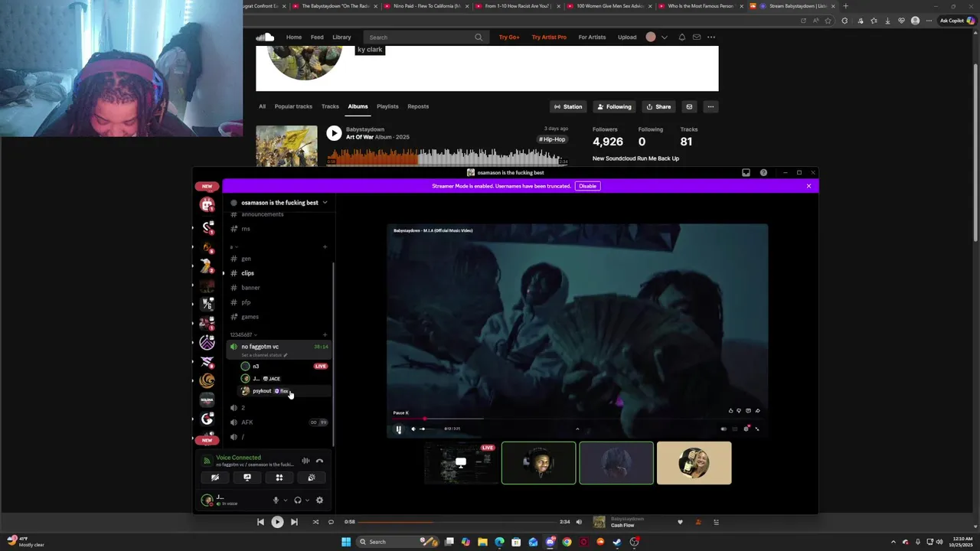Disconnect from the Discord voice call
The width and height of the screenshot is (980, 551).
point(319,461)
